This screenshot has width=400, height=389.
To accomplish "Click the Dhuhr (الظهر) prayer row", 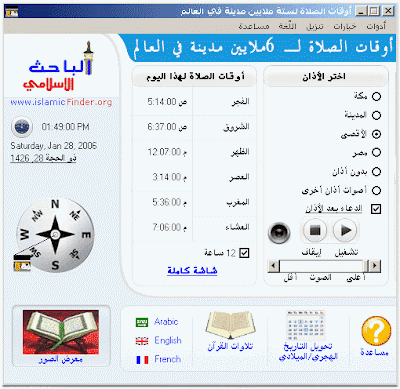I will tap(195, 152).
